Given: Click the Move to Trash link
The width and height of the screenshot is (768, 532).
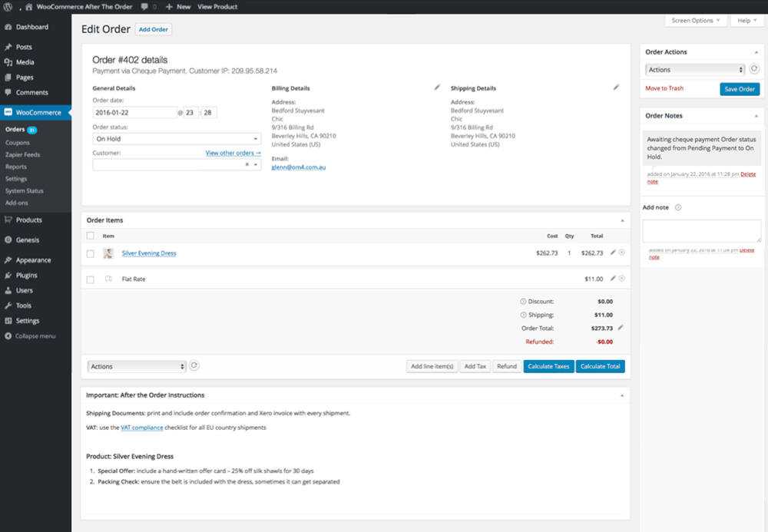Looking at the screenshot, I should coord(664,88).
